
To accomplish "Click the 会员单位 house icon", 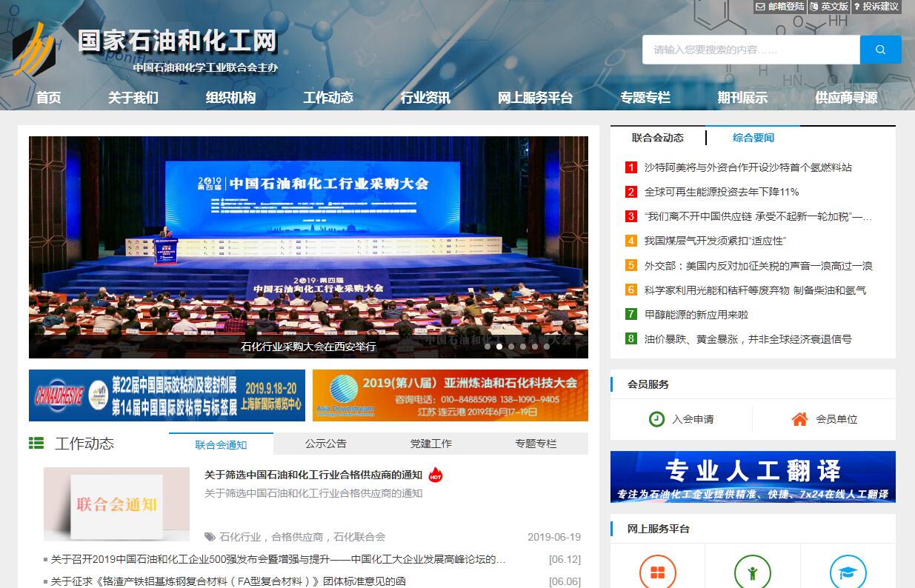I will click(x=799, y=419).
